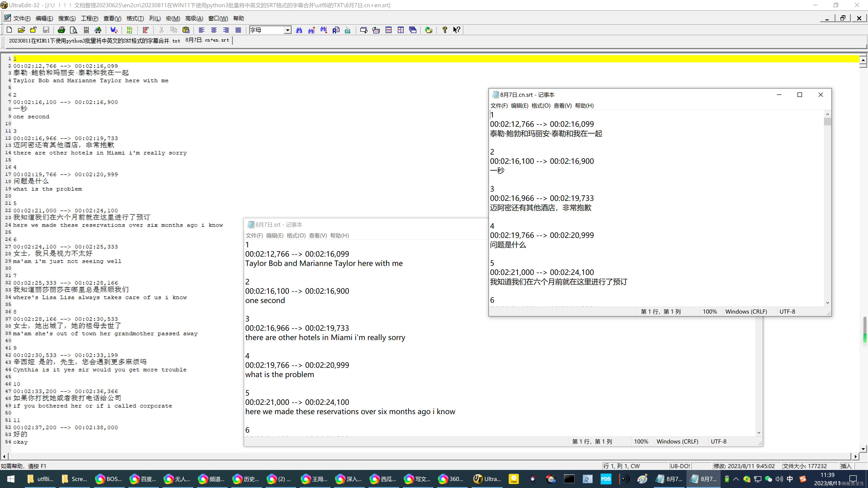The height and width of the screenshot is (488, 868).
Task: Switch to the 20230811 python3 txt file tab
Action: [94, 41]
